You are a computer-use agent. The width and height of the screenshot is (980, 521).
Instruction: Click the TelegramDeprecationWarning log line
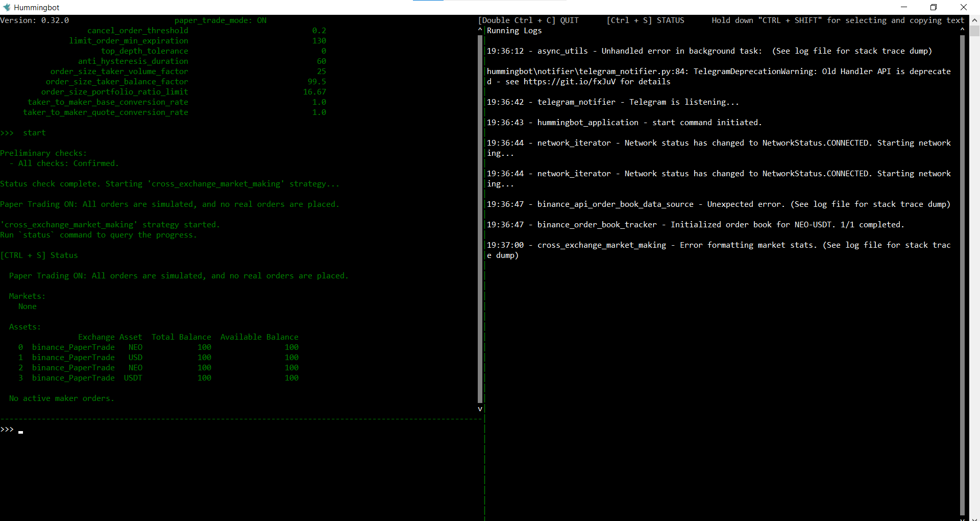(719, 77)
